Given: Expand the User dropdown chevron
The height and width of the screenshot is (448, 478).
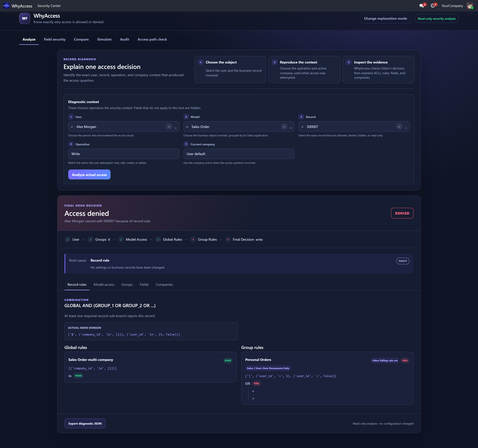Looking at the screenshot, I should (x=176, y=128).
